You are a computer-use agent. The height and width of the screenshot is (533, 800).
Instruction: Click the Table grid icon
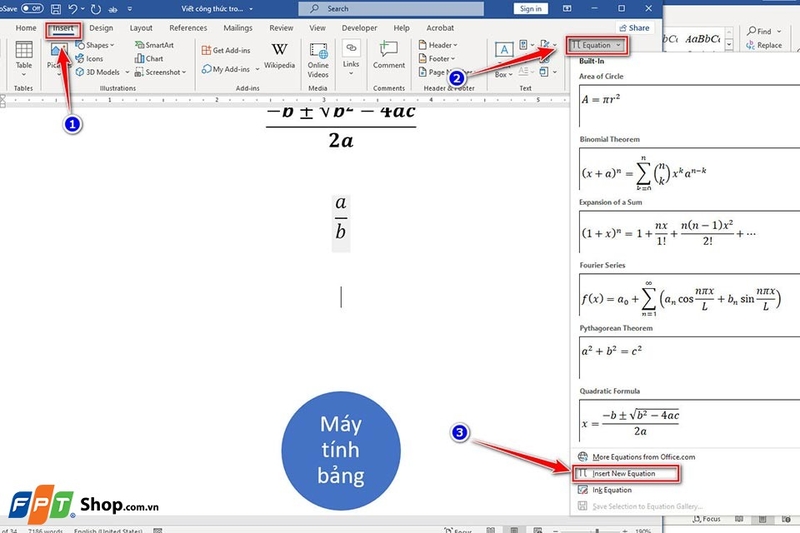click(x=23, y=50)
